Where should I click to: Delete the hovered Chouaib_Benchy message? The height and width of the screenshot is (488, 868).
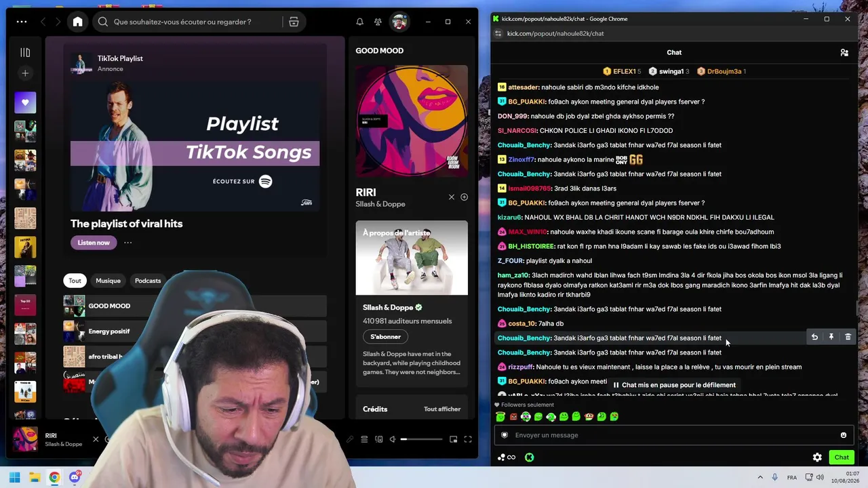click(x=848, y=337)
